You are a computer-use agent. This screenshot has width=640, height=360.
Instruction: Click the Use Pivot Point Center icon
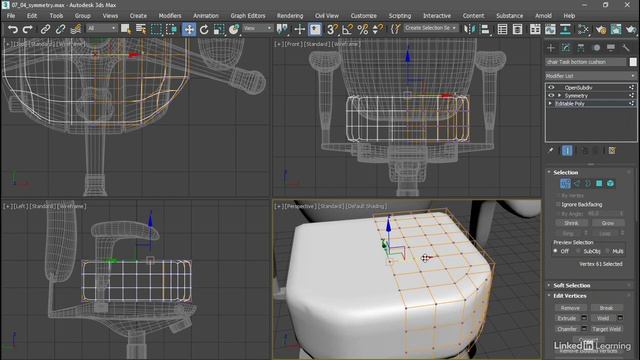(282, 29)
